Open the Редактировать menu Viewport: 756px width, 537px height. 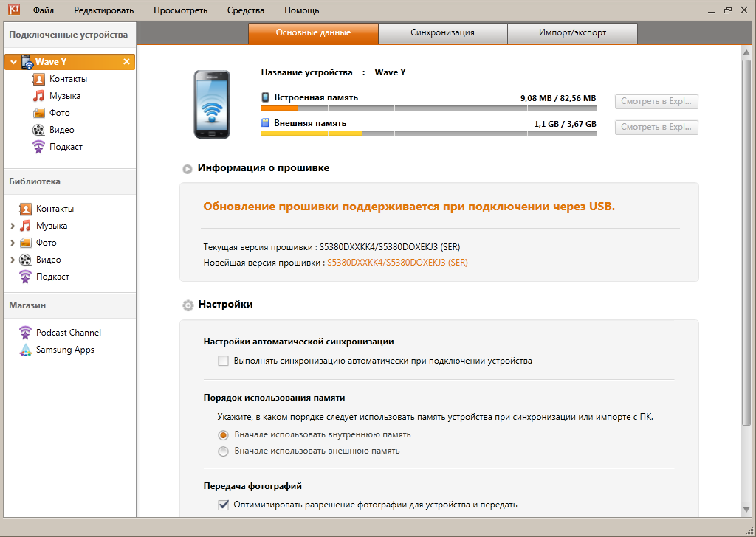[103, 10]
